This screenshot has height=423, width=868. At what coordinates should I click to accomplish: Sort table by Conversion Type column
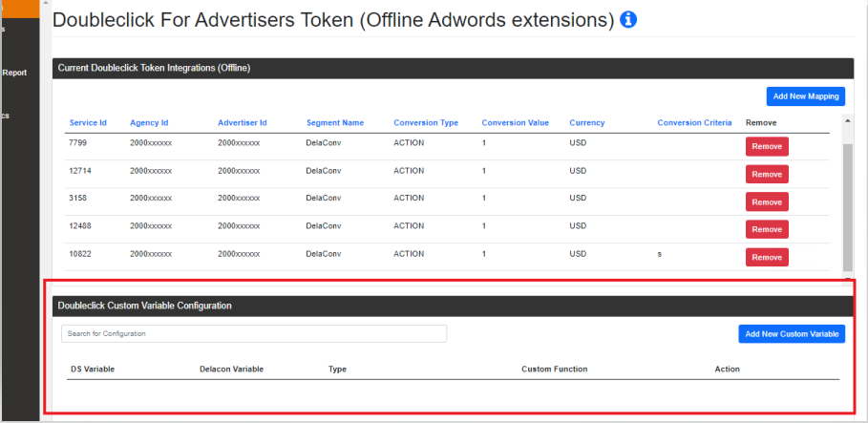(x=426, y=123)
